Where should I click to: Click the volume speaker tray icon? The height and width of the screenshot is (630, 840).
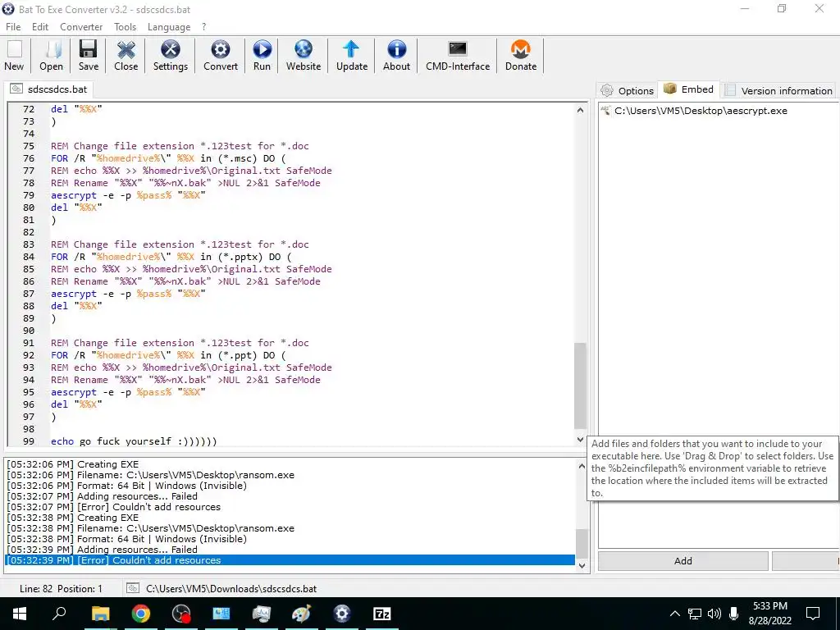[x=714, y=614]
